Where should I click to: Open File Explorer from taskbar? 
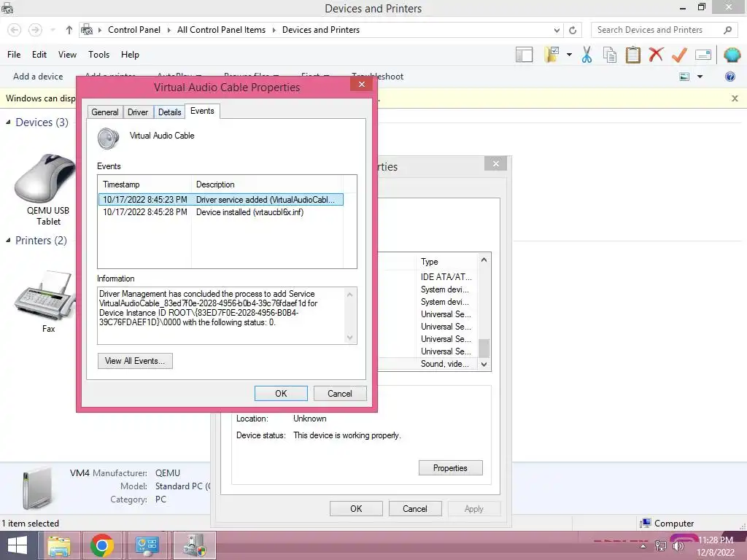tap(58, 545)
